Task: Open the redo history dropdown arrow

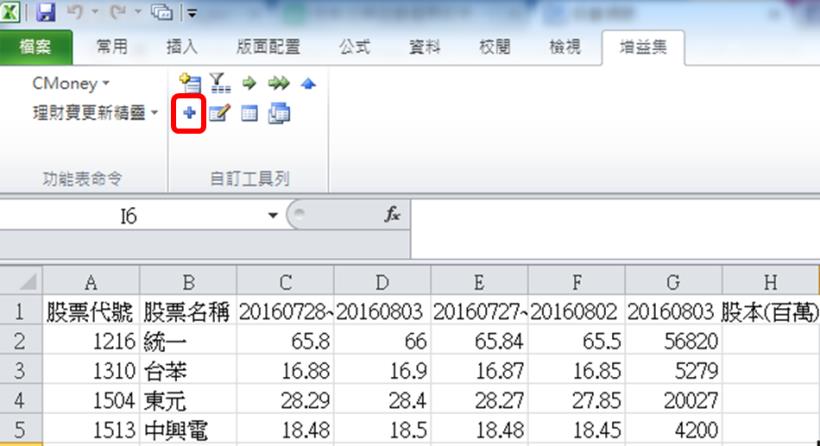Action: pyautogui.click(x=138, y=12)
